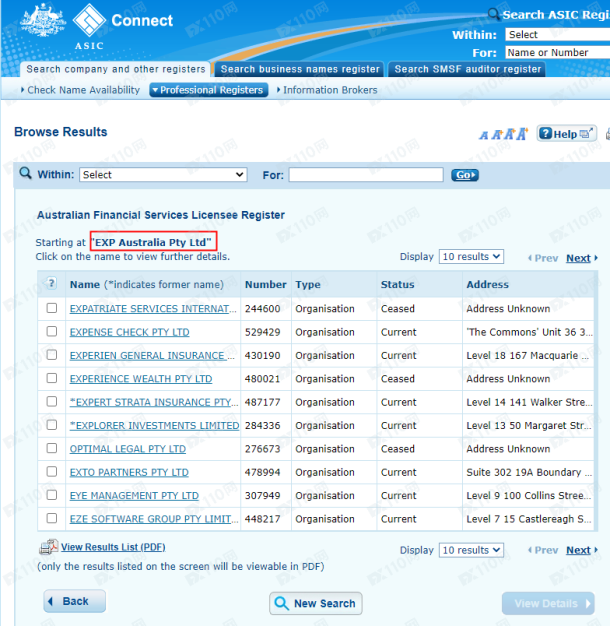Click the magnifier icon beside Within label
Viewport: 610px width, 626px height.
coord(25,174)
